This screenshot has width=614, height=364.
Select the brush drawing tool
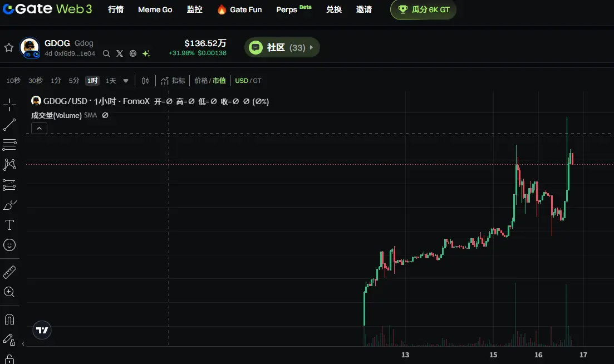click(x=10, y=205)
